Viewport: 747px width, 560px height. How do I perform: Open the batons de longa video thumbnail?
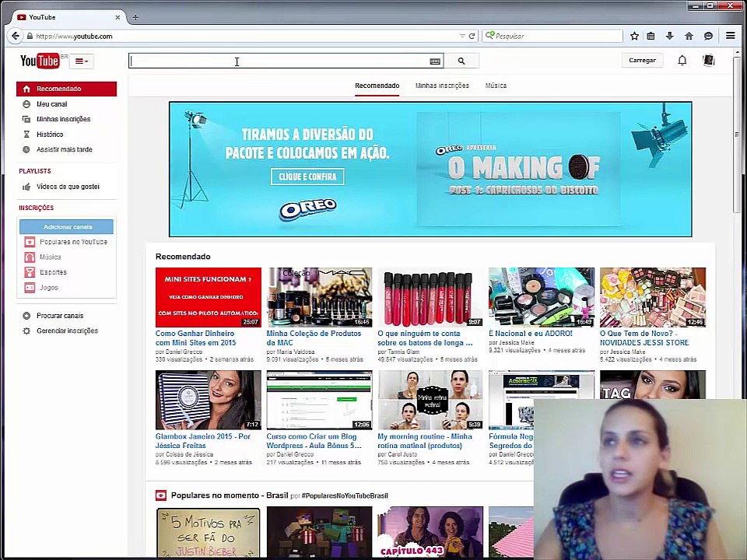[430, 297]
